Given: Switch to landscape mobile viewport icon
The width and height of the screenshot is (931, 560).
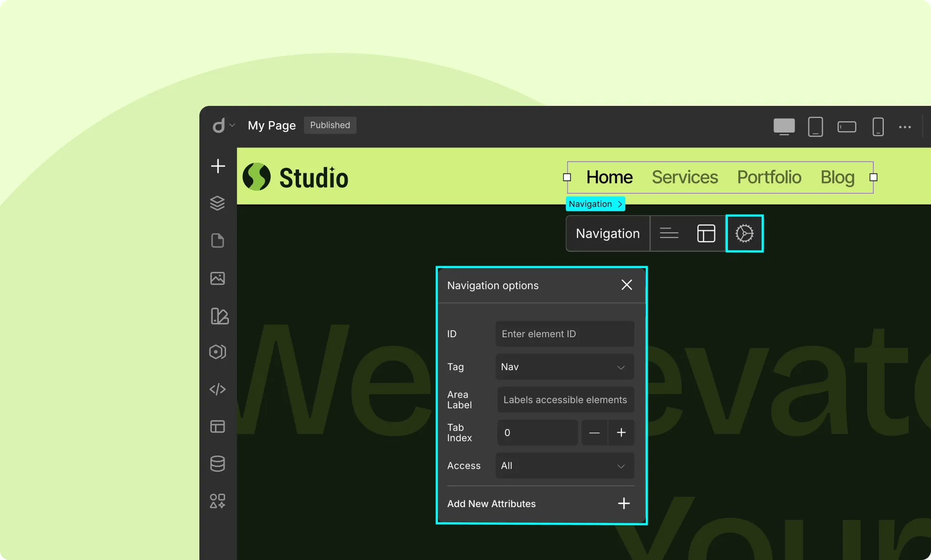Looking at the screenshot, I should (847, 127).
